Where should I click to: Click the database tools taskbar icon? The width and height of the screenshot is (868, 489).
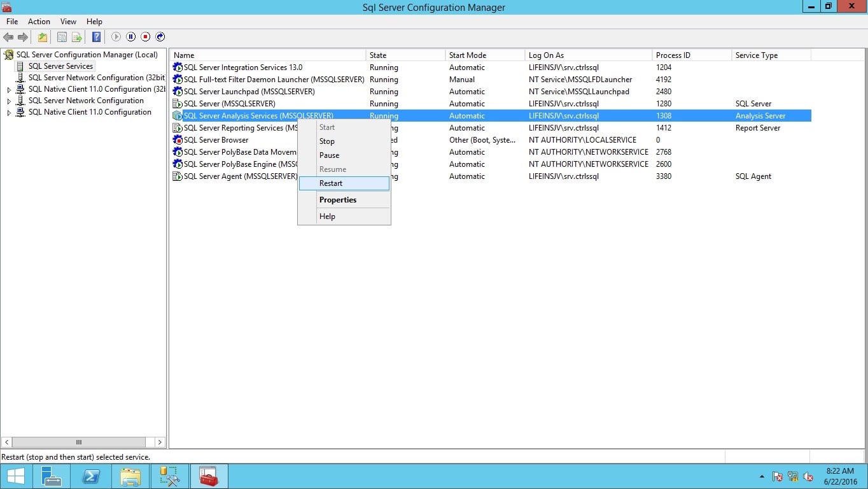(169, 476)
